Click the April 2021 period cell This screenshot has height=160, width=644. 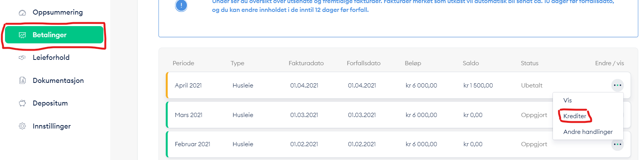(188, 86)
